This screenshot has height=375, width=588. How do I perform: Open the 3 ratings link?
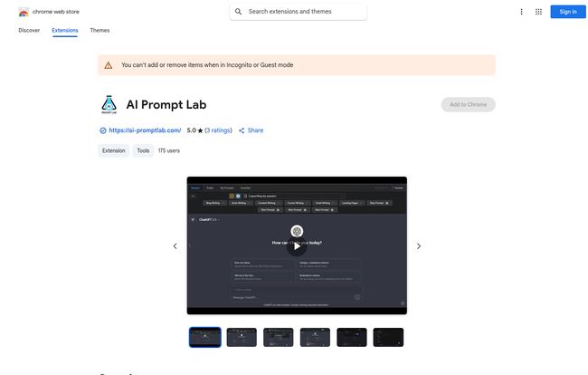pyautogui.click(x=218, y=130)
